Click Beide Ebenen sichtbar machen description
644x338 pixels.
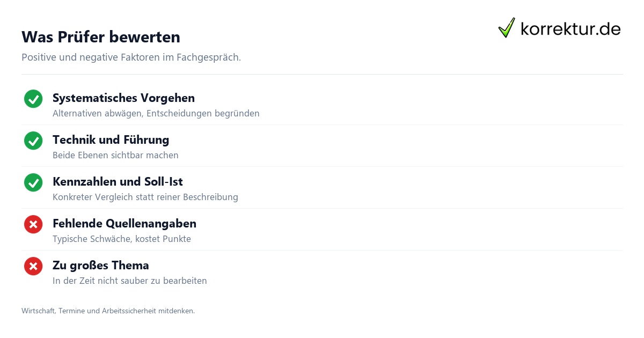coord(115,156)
